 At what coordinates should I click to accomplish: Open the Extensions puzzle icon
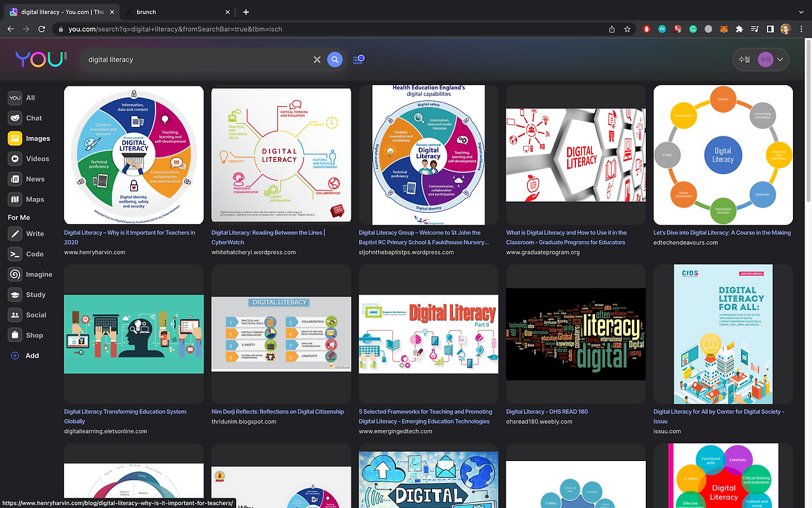(x=739, y=29)
